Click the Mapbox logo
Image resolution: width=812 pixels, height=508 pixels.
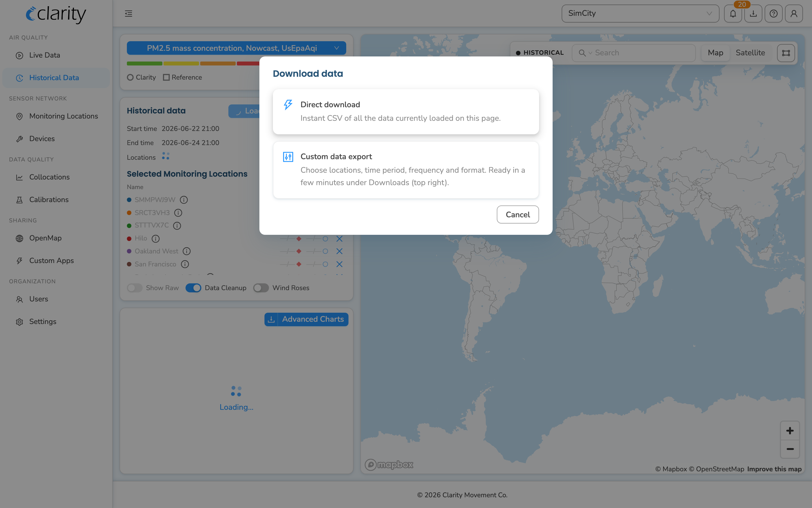click(x=389, y=465)
